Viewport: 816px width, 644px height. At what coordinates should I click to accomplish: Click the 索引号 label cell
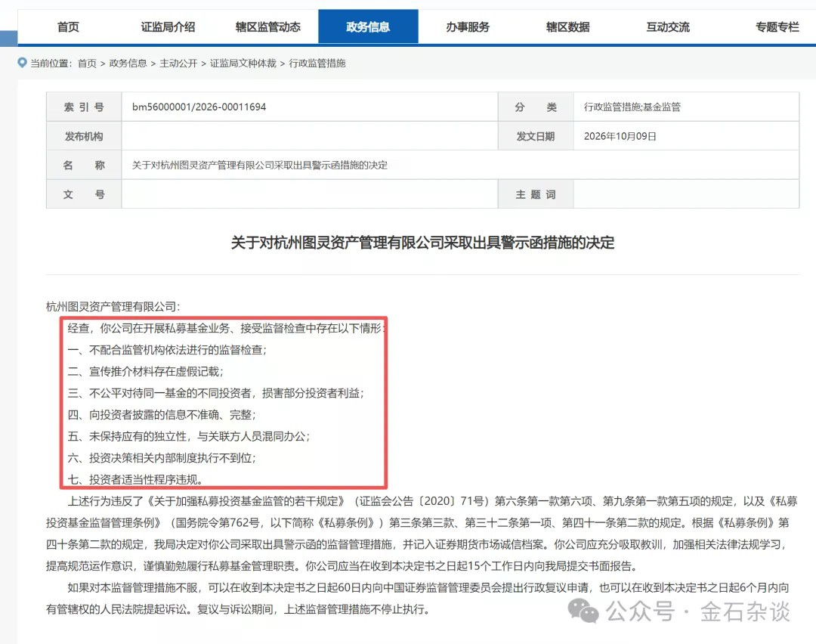pyautogui.click(x=84, y=107)
